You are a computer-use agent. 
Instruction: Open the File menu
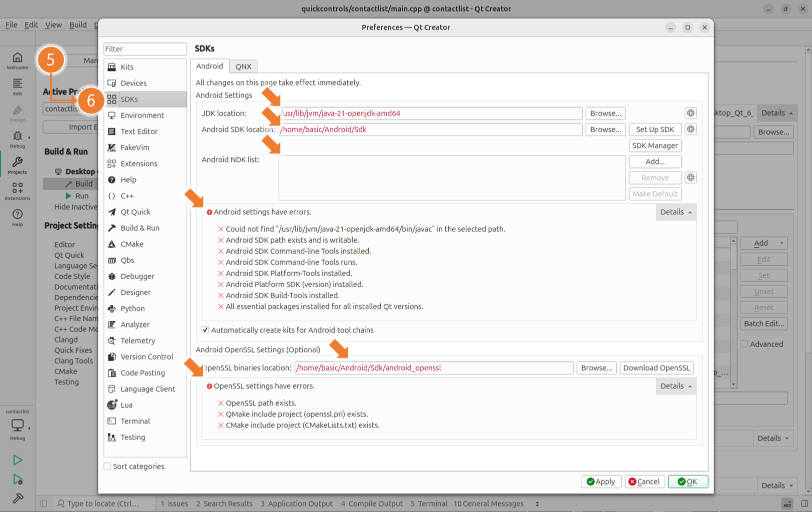[11, 25]
